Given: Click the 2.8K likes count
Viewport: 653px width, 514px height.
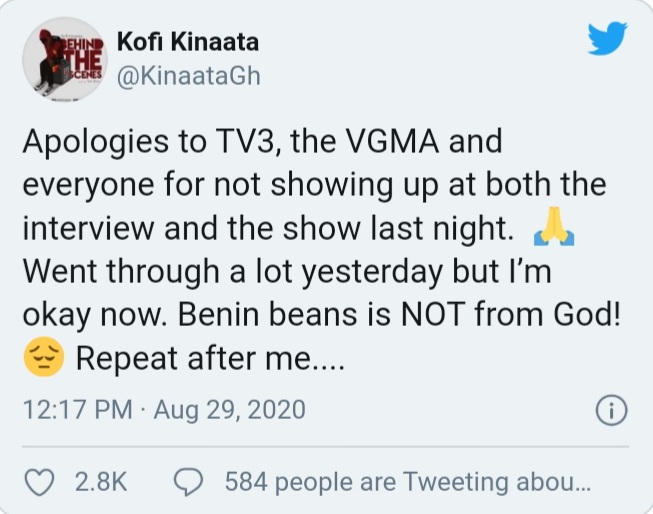Looking at the screenshot, I should click(101, 481).
